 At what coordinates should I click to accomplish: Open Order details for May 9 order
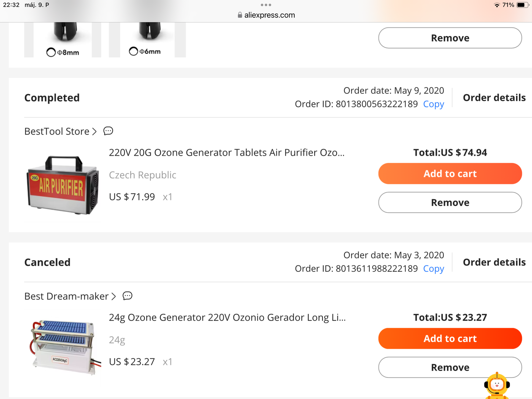coord(494,98)
